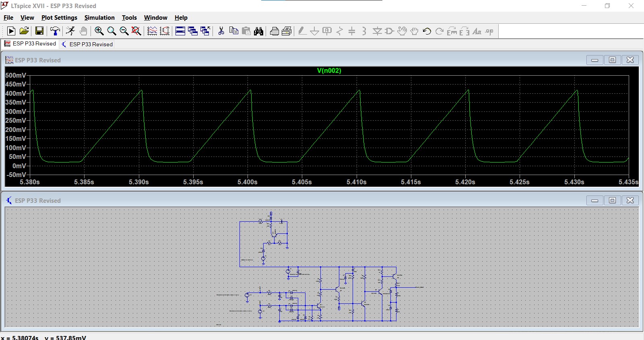Run simulation with the running man icon
This screenshot has height=340, width=644.
click(x=70, y=31)
